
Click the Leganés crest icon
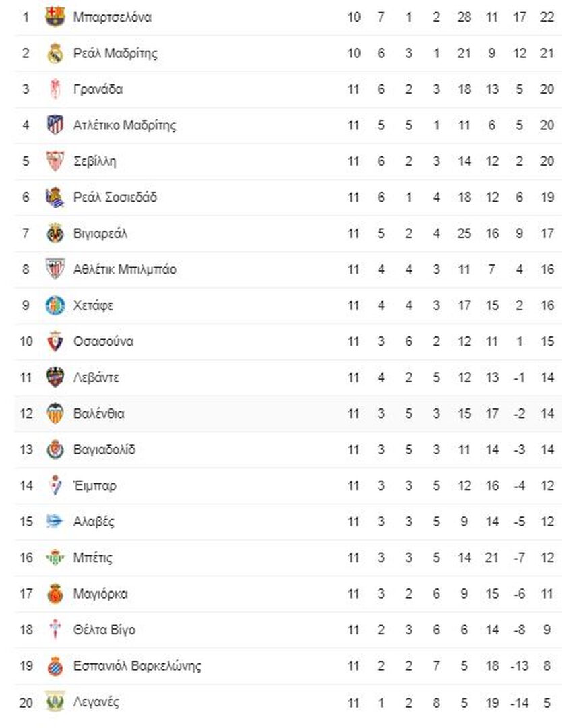[x=55, y=702]
